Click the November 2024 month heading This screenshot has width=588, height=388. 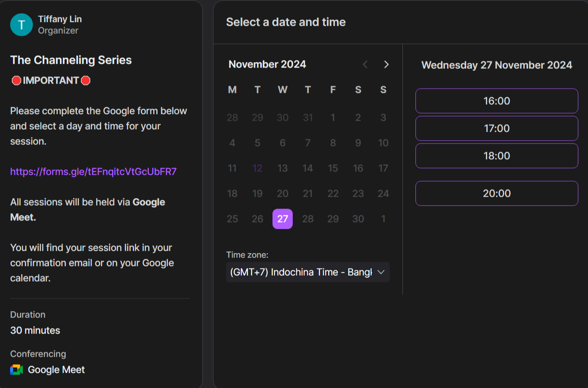coord(267,65)
